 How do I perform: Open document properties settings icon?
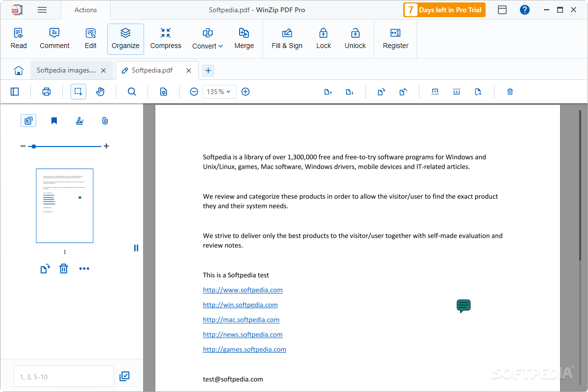tap(164, 92)
